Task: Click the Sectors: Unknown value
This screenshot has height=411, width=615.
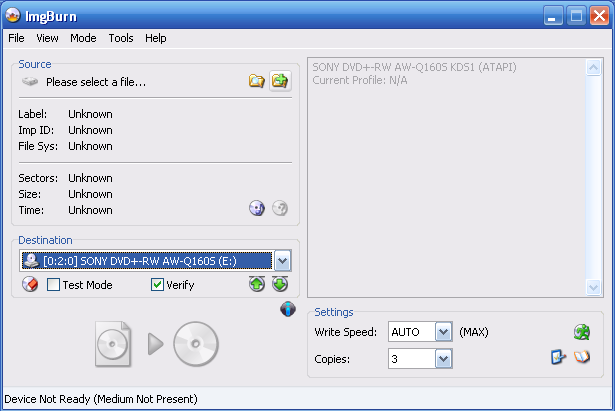Action: [x=90, y=178]
